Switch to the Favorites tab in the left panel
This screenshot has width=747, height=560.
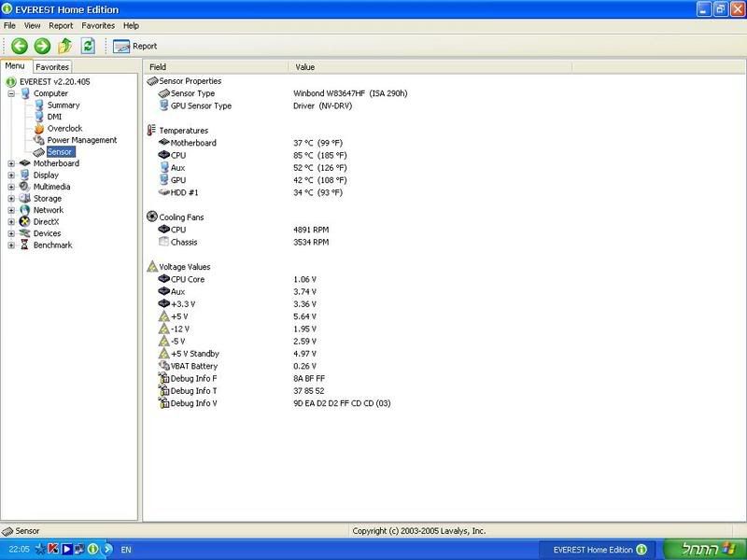pyautogui.click(x=52, y=67)
